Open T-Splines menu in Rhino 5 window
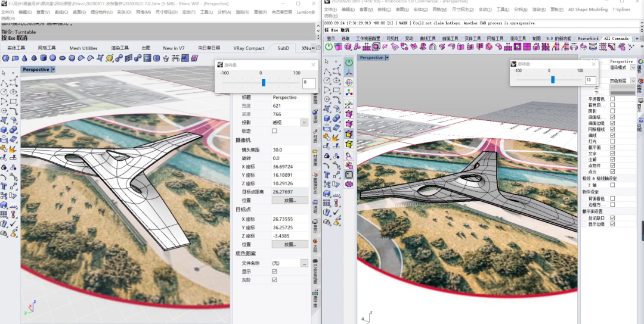Viewport: 644px width, 324px height. 621,10
